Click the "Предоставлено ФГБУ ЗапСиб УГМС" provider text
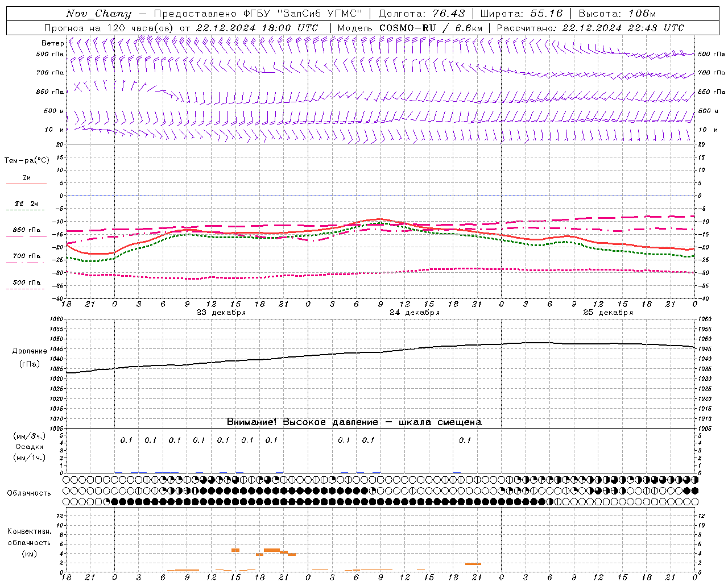This screenshot has width=728, height=582. (x=258, y=14)
